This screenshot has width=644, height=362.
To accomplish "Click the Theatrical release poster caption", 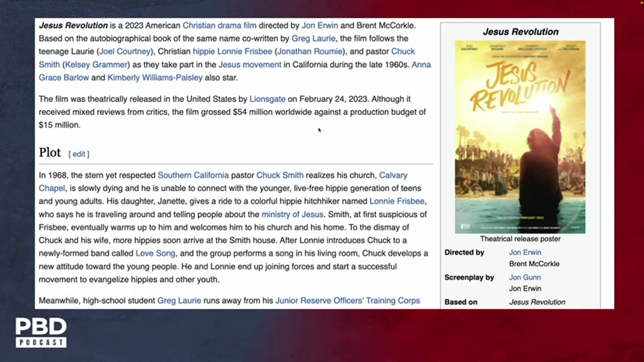I will 520,239.
